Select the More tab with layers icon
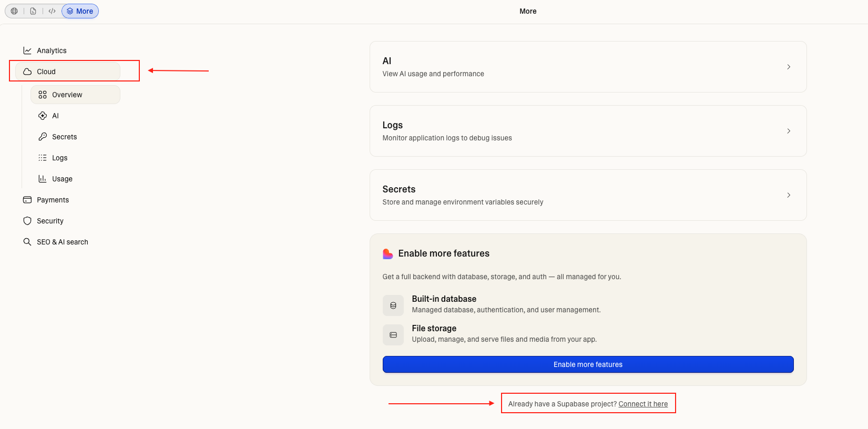The width and height of the screenshot is (868, 429). click(80, 11)
